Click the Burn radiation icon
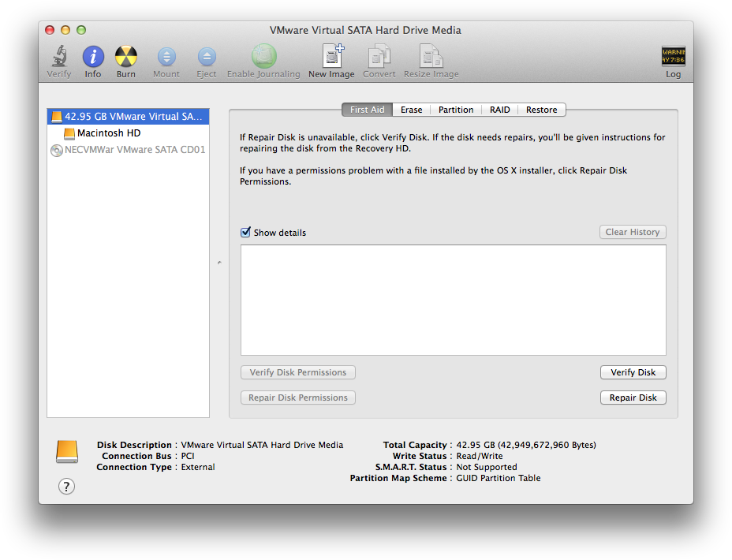The width and height of the screenshot is (732, 560). coord(126,57)
